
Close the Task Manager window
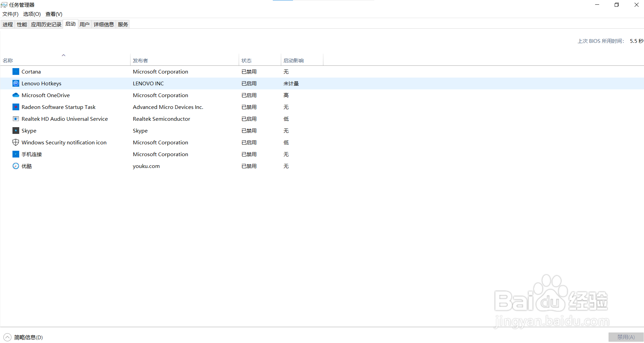pos(636,5)
